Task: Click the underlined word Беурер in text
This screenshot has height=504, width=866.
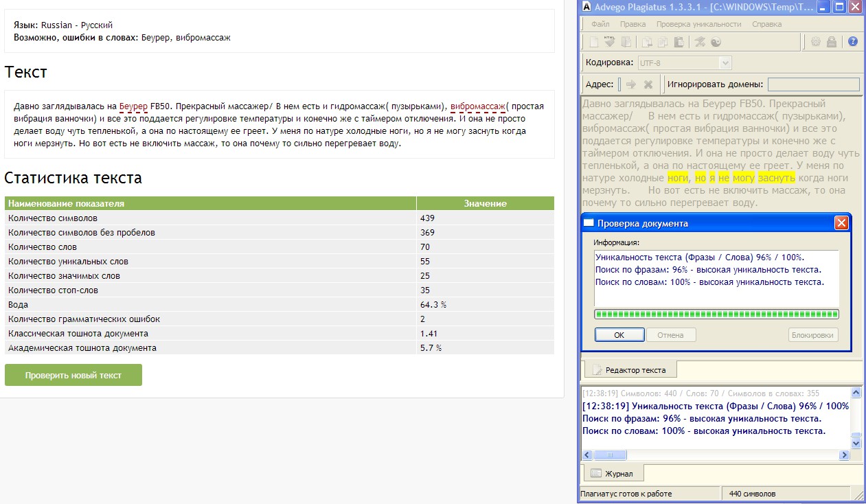Action: click(133, 106)
